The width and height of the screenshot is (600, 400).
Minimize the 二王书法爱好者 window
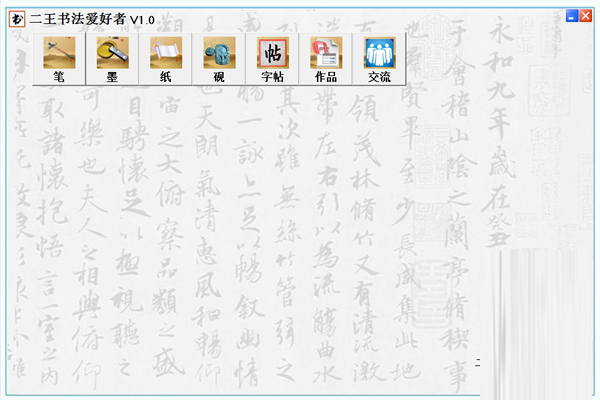pyautogui.click(x=572, y=16)
